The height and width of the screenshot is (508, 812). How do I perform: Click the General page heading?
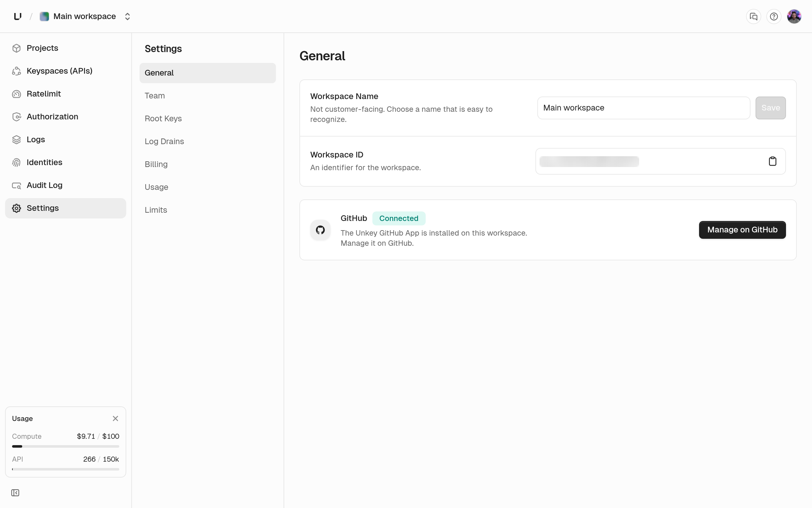click(322, 56)
